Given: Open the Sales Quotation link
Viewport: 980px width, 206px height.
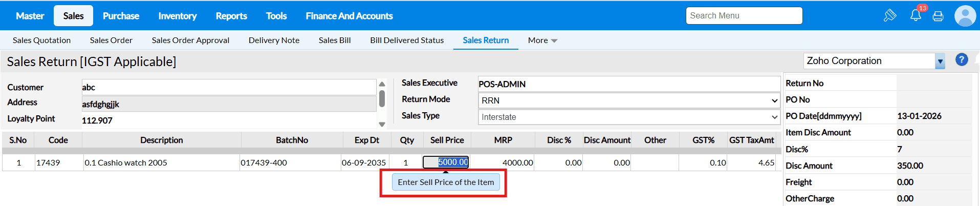Looking at the screenshot, I should pyautogui.click(x=41, y=40).
